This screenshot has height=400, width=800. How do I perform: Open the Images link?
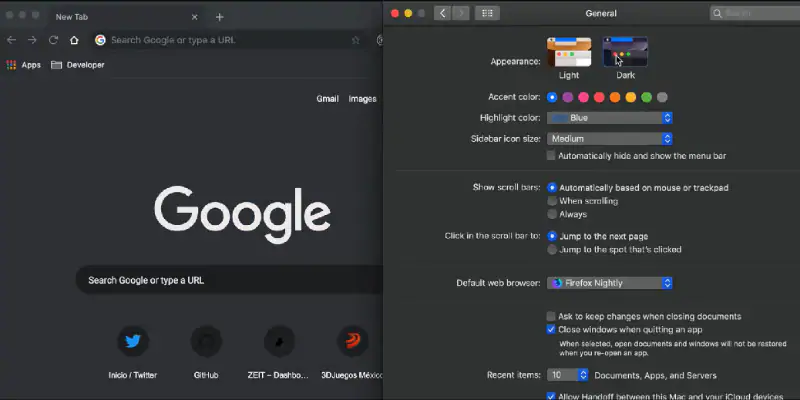362,99
